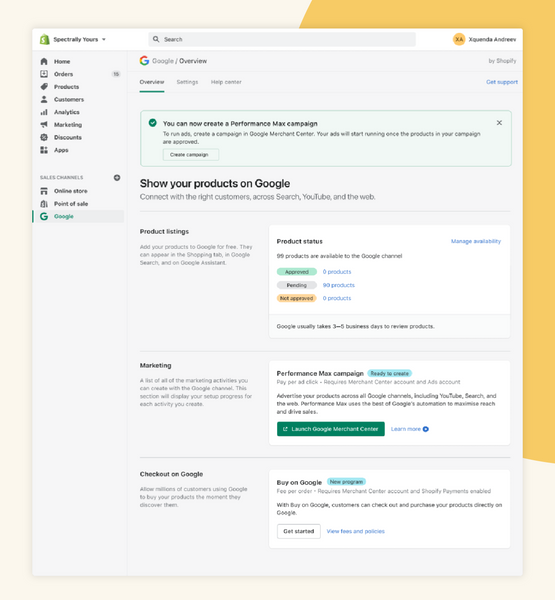555x600 pixels.
Task: Click the Manage availability link
Action: tap(476, 241)
